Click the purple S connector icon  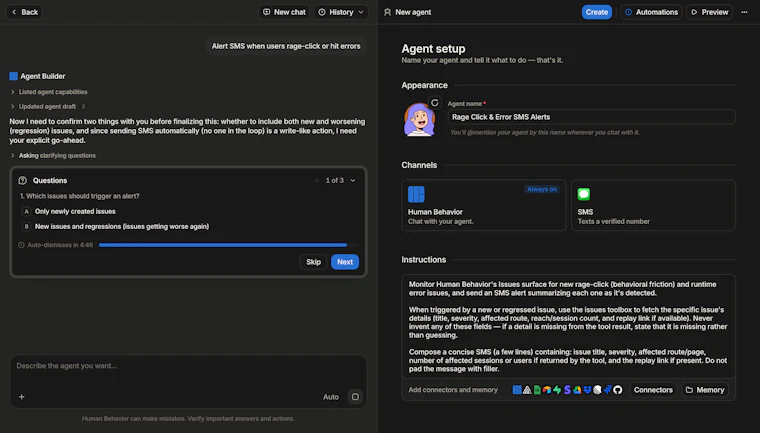(567, 390)
